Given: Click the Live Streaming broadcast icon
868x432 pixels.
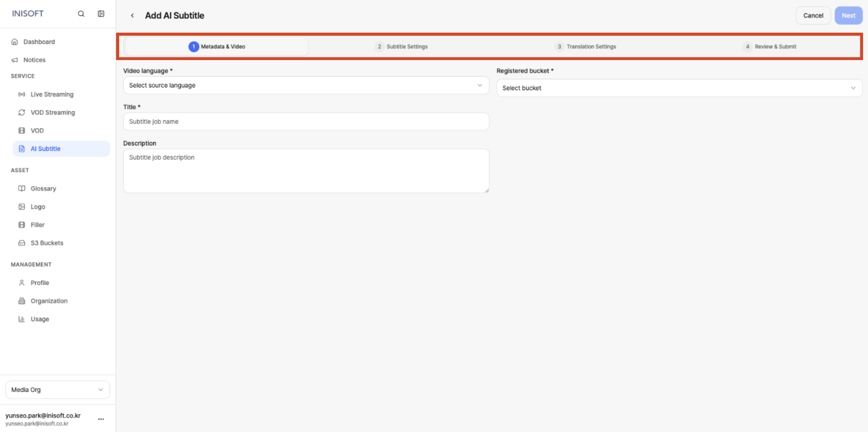Looking at the screenshot, I should pos(22,94).
